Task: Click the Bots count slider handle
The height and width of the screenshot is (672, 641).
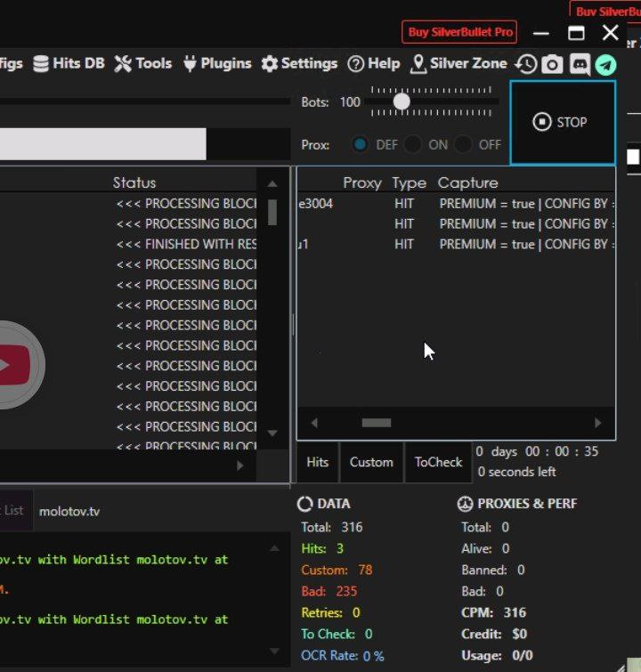Action: pyautogui.click(x=402, y=102)
